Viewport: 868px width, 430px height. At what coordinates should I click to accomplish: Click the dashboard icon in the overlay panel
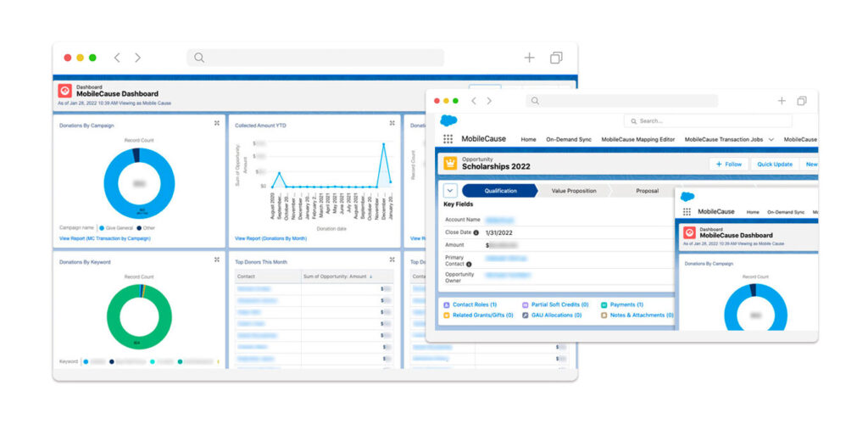click(689, 232)
